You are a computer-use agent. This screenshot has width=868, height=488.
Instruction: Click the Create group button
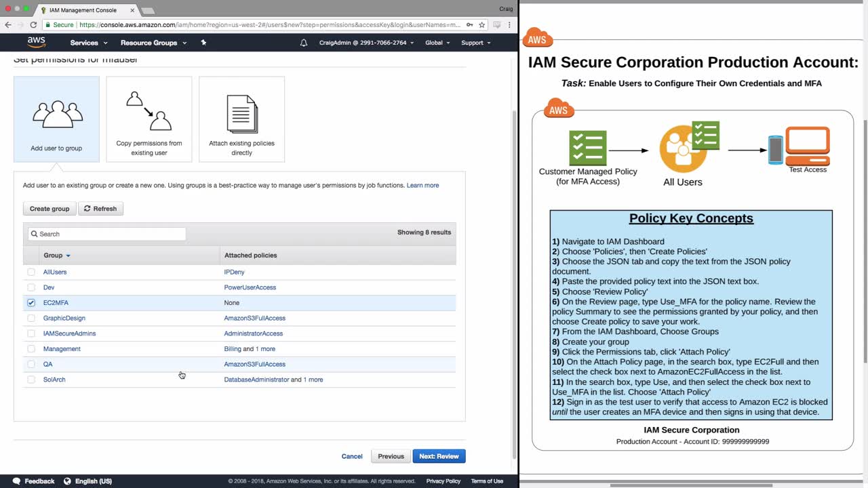[x=50, y=209]
